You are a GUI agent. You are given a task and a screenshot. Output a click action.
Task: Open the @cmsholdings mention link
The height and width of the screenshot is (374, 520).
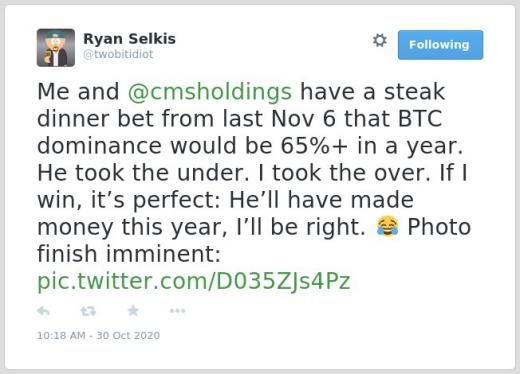pyautogui.click(x=210, y=92)
